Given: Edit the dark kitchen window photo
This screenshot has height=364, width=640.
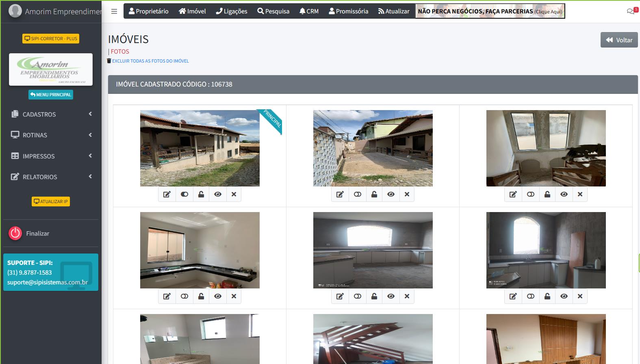Looking at the screenshot, I should [x=340, y=296].
